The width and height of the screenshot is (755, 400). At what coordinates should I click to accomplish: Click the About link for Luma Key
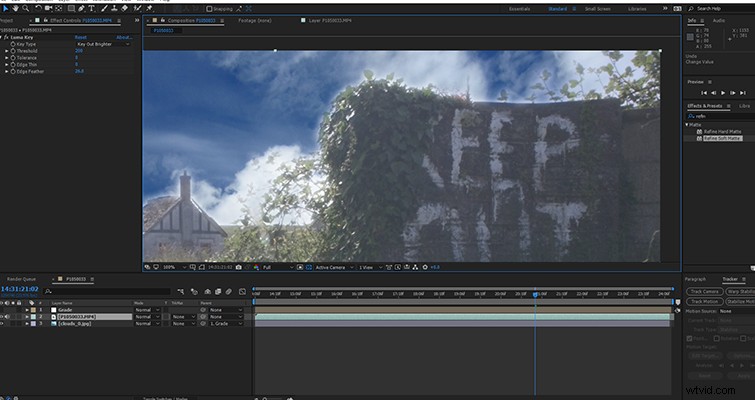tap(124, 37)
